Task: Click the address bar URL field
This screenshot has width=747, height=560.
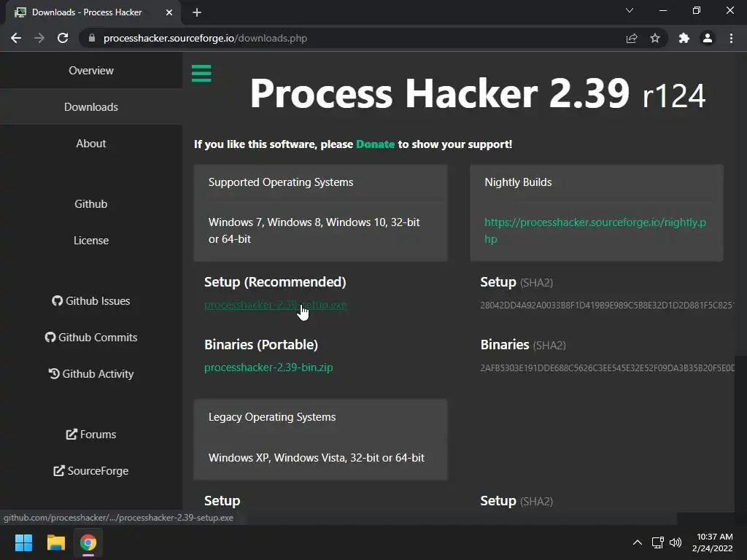Action: pyautogui.click(x=350, y=38)
